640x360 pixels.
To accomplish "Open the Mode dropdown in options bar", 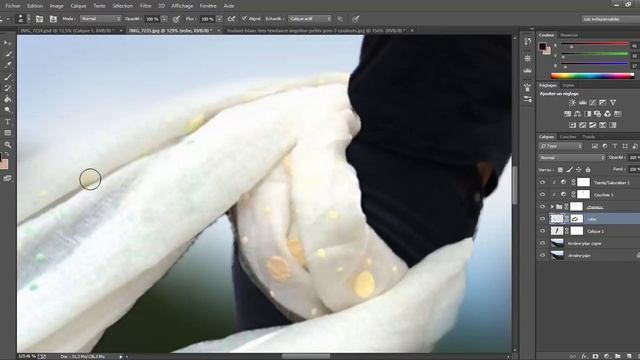I will coord(100,19).
